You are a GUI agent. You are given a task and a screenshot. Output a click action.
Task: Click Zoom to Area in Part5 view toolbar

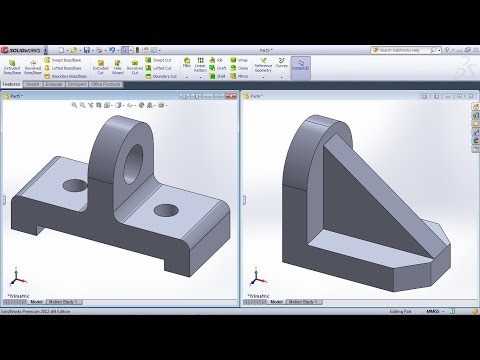click(82, 105)
